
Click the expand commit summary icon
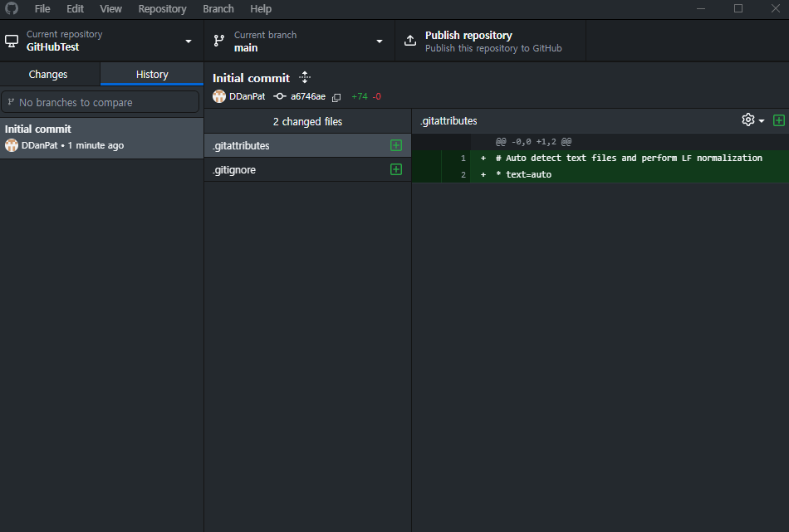(x=305, y=77)
